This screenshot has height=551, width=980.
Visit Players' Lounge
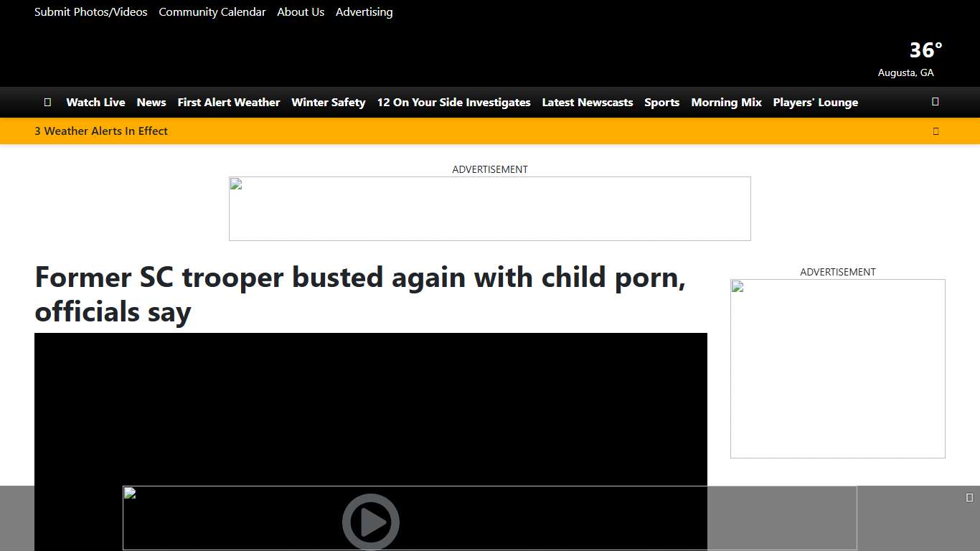point(815,103)
